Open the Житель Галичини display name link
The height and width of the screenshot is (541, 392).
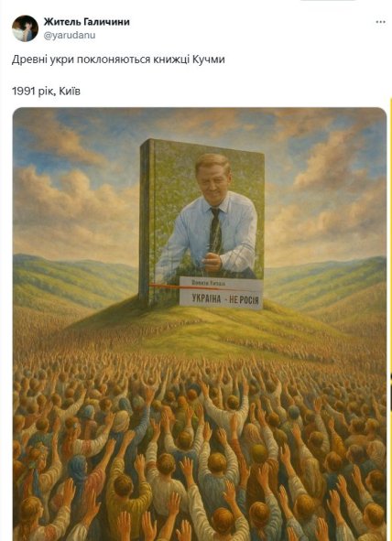pyautogui.click(x=87, y=22)
